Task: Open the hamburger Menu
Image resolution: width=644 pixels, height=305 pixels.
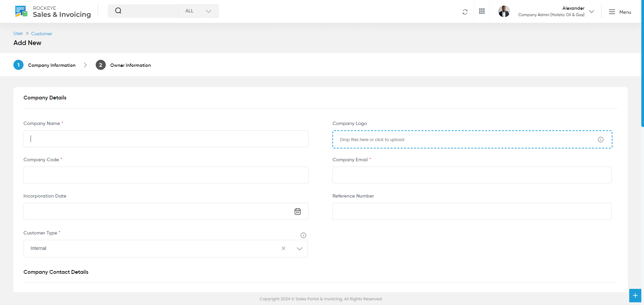Action: coord(620,12)
